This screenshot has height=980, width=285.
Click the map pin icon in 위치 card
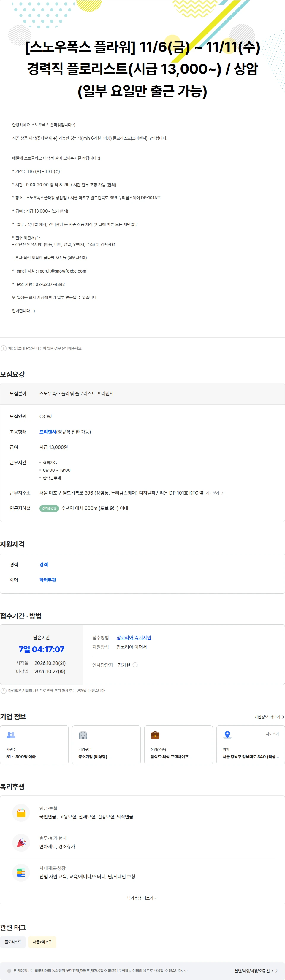click(x=227, y=735)
